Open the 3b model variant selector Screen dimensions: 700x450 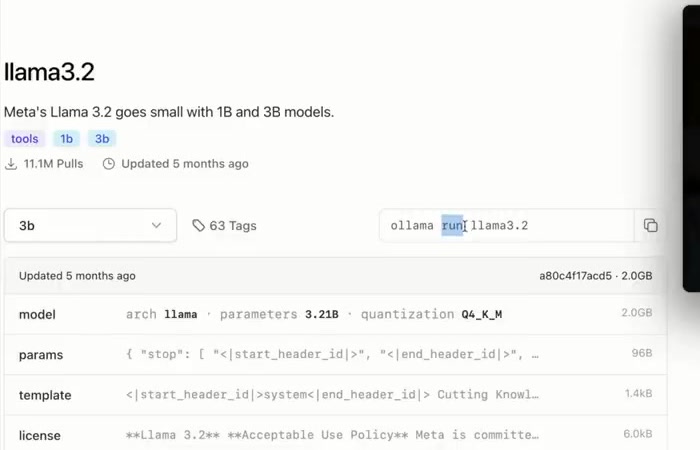pos(90,226)
